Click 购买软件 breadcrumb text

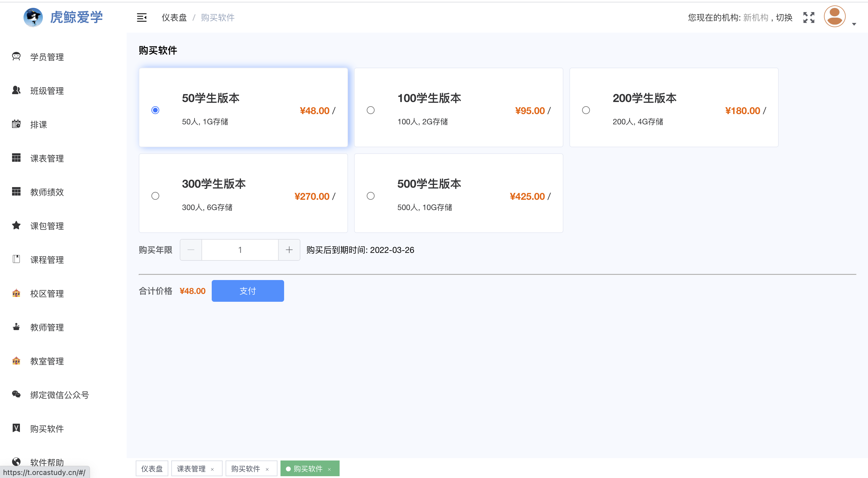218,18
